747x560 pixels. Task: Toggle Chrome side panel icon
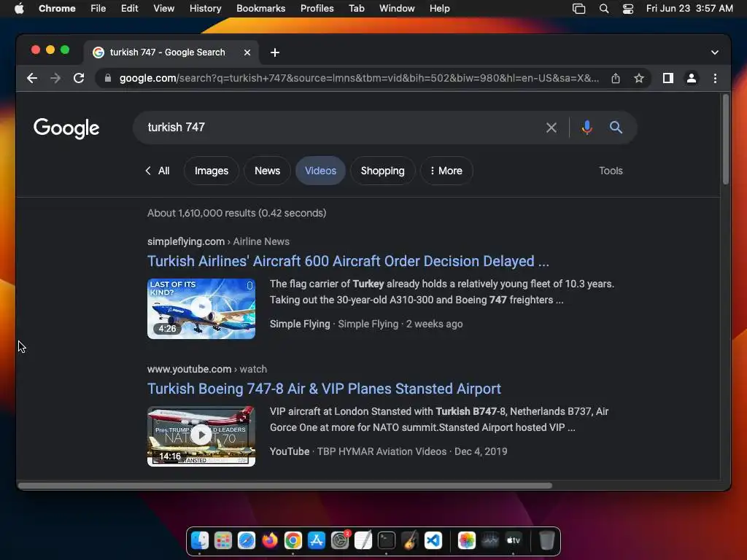point(668,78)
